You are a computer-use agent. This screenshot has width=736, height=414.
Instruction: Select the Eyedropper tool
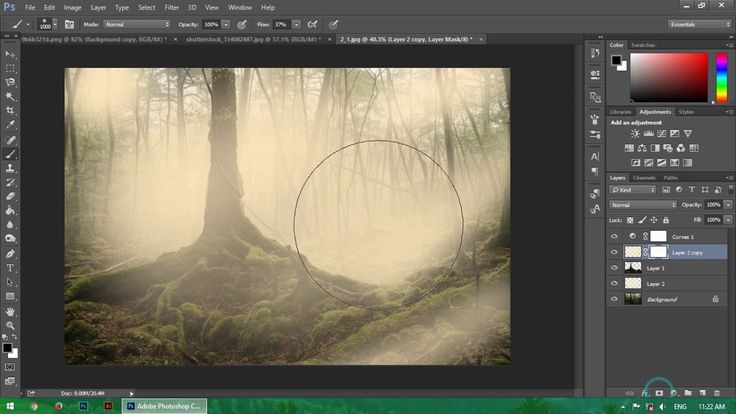(x=10, y=125)
